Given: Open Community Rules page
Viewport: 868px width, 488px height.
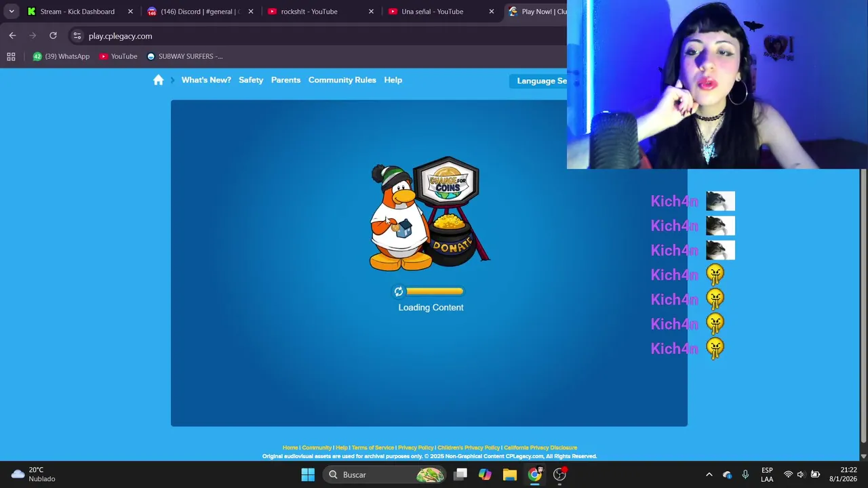Looking at the screenshot, I should pyautogui.click(x=342, y=80).
